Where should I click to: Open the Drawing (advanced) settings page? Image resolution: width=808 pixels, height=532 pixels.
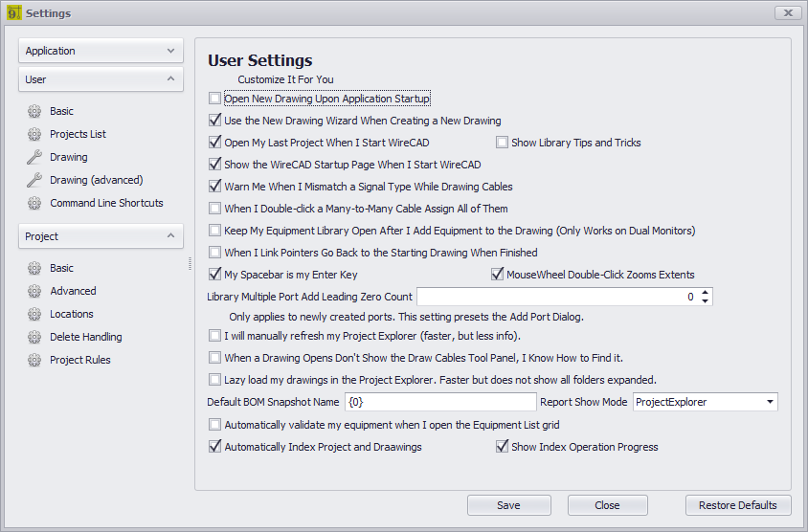(97, 180)
